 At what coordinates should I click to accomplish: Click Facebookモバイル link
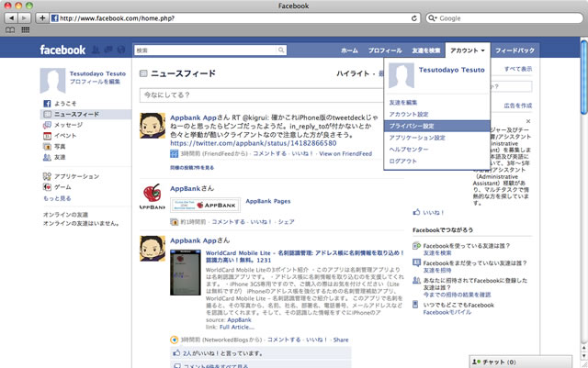coord(447,312)
